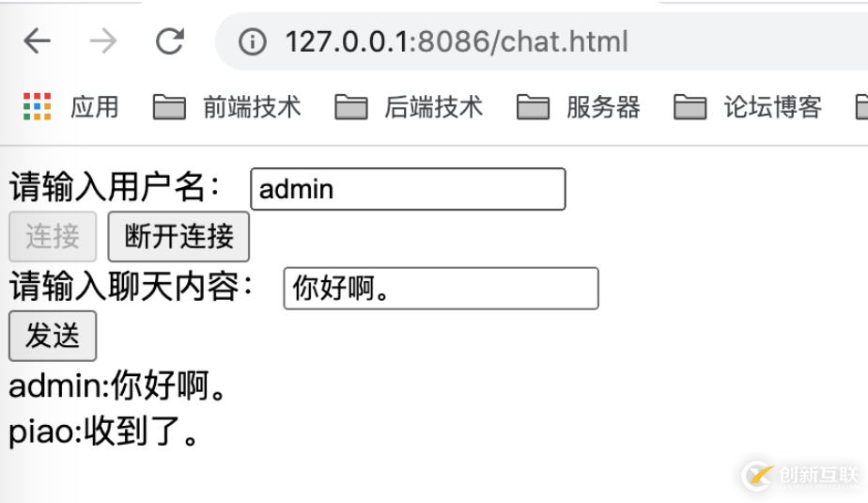Open site info icon beside the URL

252,42
